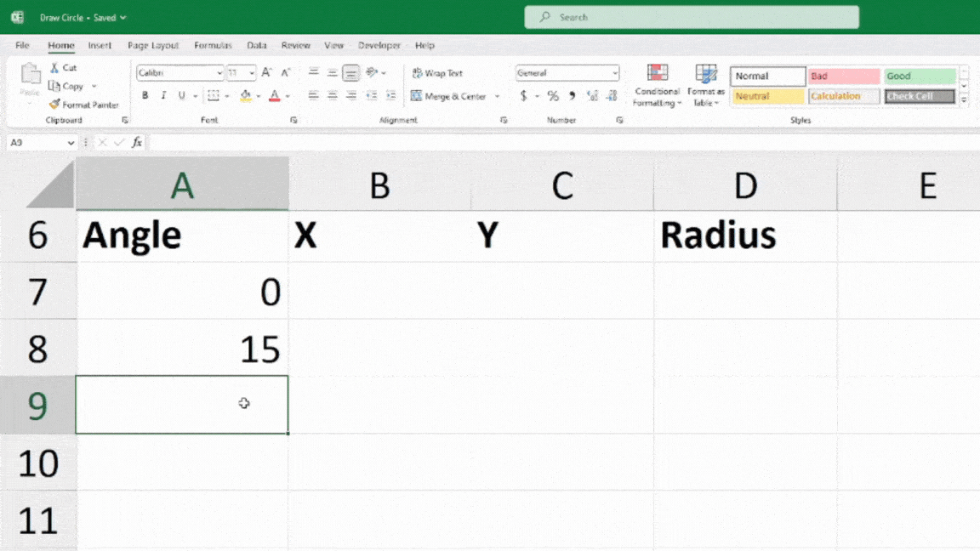Increase decimal places
The height and width of the screenshot is (551, 980).
coord(592,95)
